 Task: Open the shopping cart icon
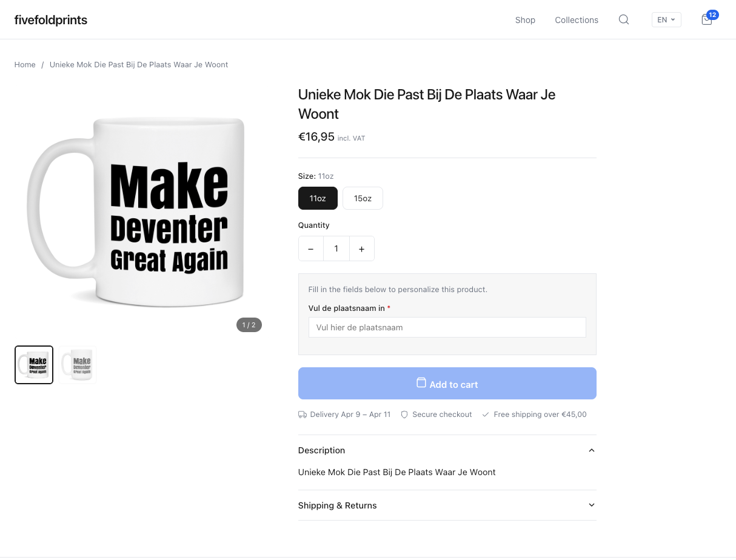point(707,20)
